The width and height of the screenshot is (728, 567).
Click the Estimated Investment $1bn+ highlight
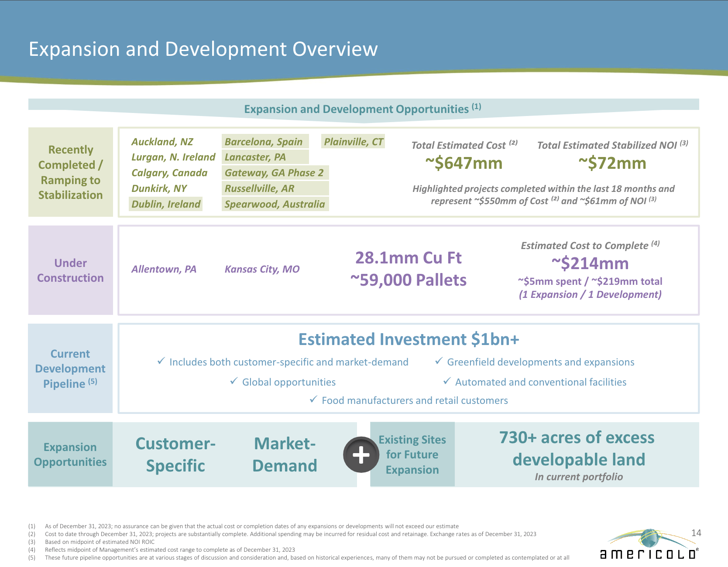(x=409, y=339)
